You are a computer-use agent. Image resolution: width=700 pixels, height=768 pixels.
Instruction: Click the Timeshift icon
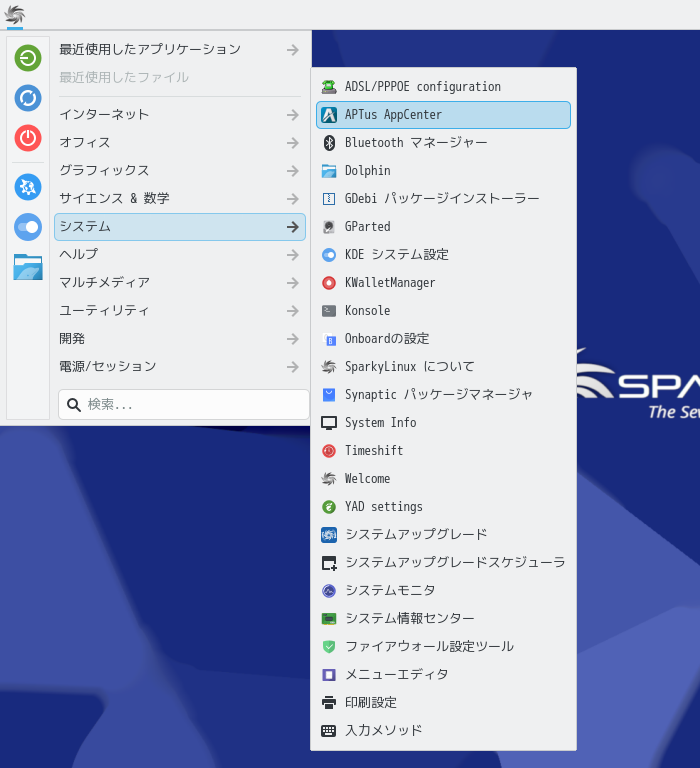(x=329, y=451)
